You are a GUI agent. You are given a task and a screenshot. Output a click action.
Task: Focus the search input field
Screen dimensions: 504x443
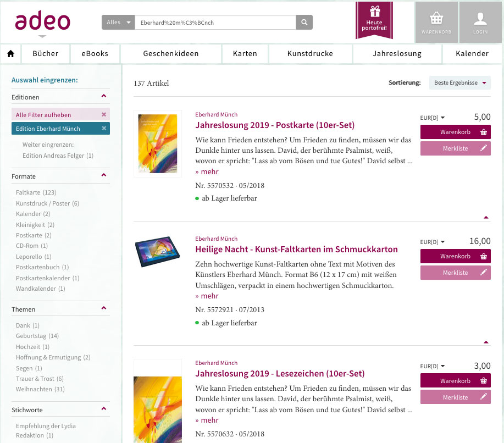(215, 23)
